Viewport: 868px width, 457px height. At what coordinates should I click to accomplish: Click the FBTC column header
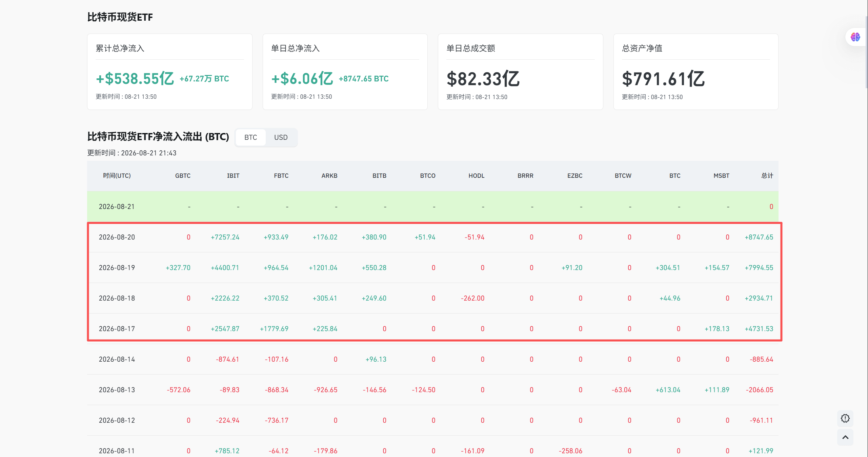281,176
